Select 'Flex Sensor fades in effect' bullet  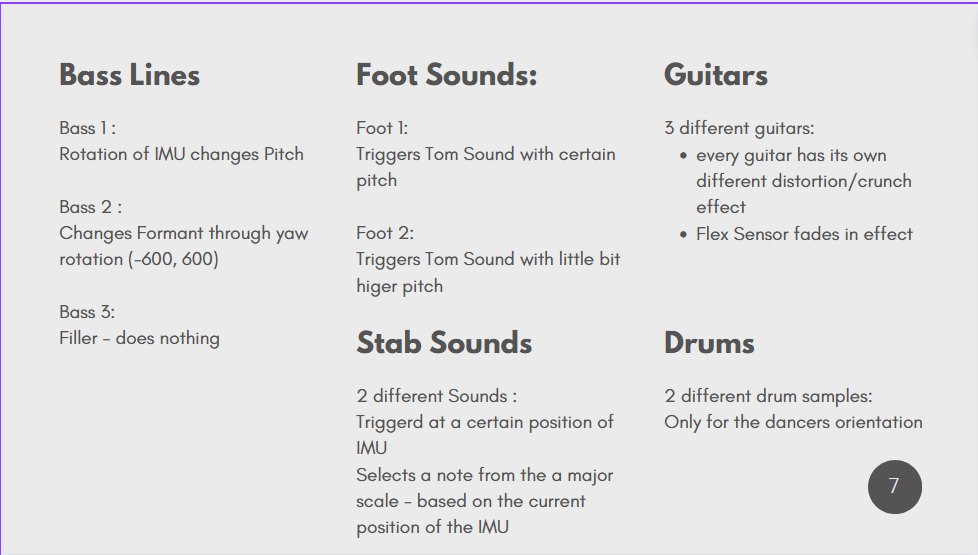pyautogui.click(x=804, y=234)
